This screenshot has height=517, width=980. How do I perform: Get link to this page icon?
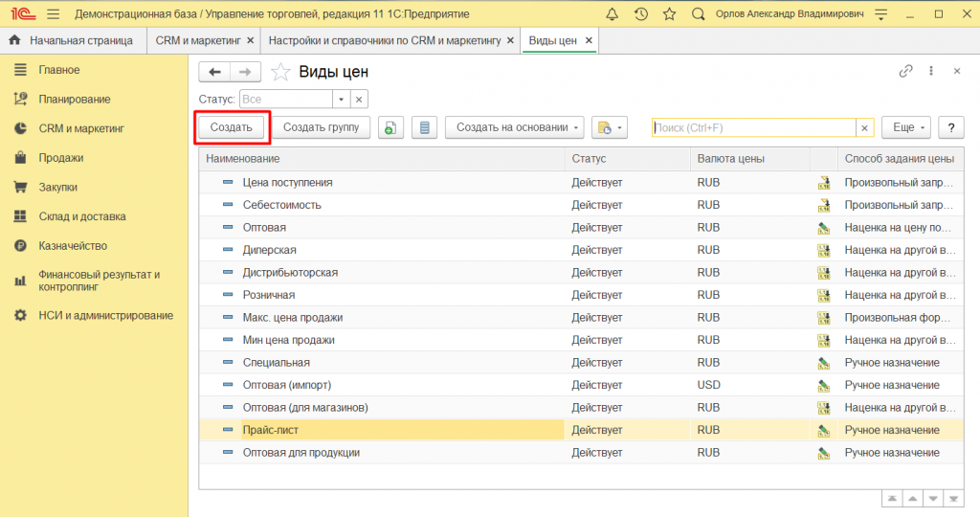[905, 72]
